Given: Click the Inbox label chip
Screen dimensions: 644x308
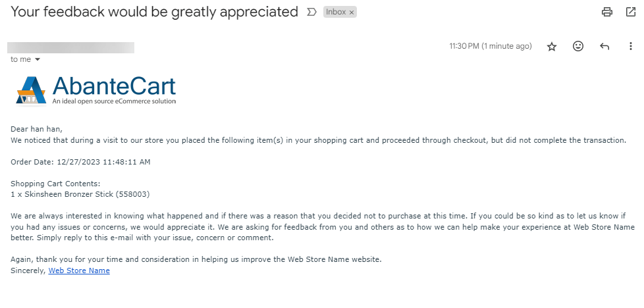Looking at the screenshot, I should pos(336,13).
